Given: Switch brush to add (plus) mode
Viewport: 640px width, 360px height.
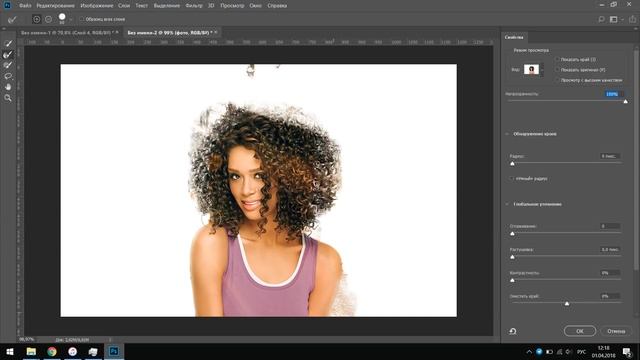Looking at the screenshot, I should point(37,19).
